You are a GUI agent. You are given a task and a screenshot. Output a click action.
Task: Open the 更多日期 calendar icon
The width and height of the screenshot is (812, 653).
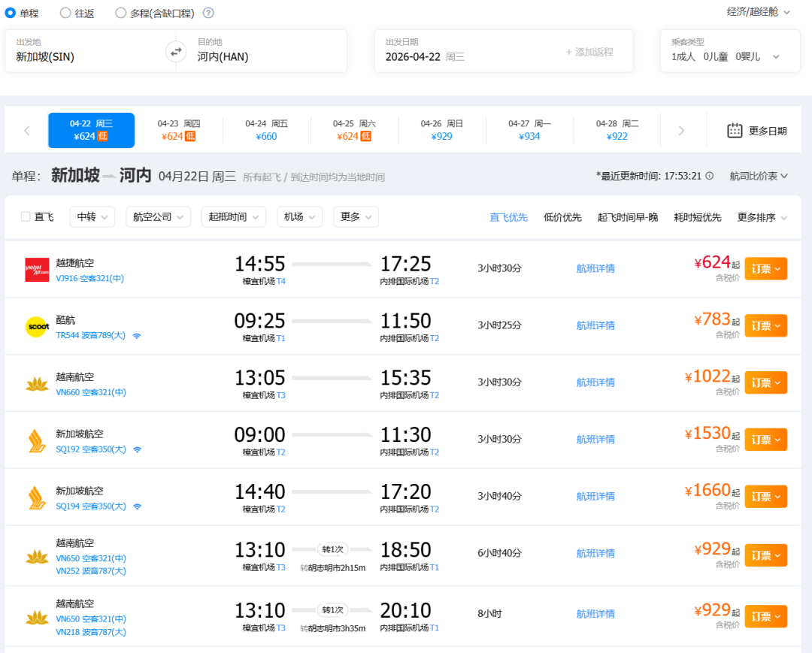[735, 131]
